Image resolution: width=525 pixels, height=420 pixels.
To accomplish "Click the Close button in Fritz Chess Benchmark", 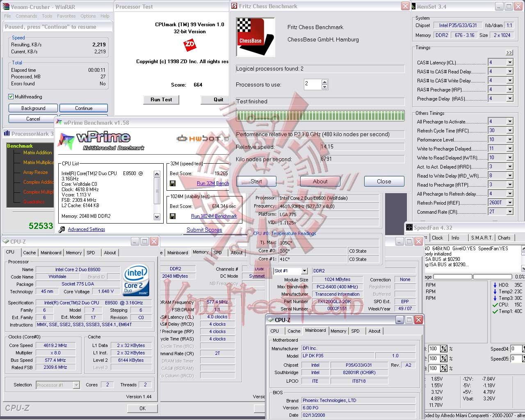I will (x=384, y=181).
